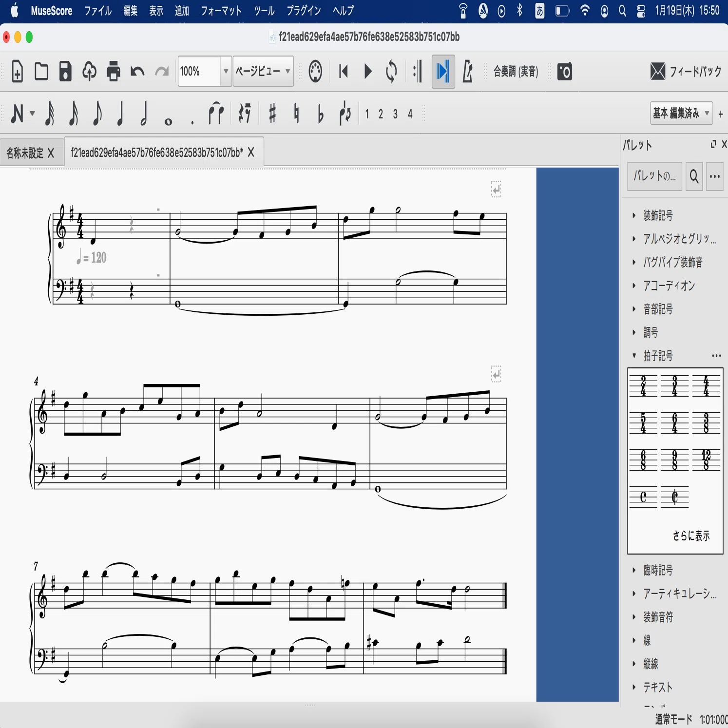Save the score with the floppy disk icon

pos(65,72)
